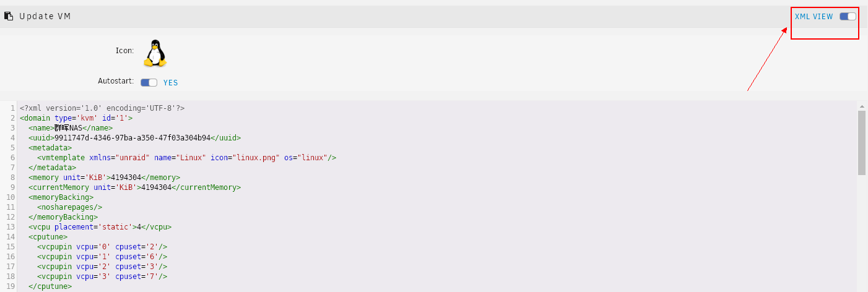Place cursor on the xml version declaration line
The width and height of the screenshot is (868, 292).
coord(102,108)
